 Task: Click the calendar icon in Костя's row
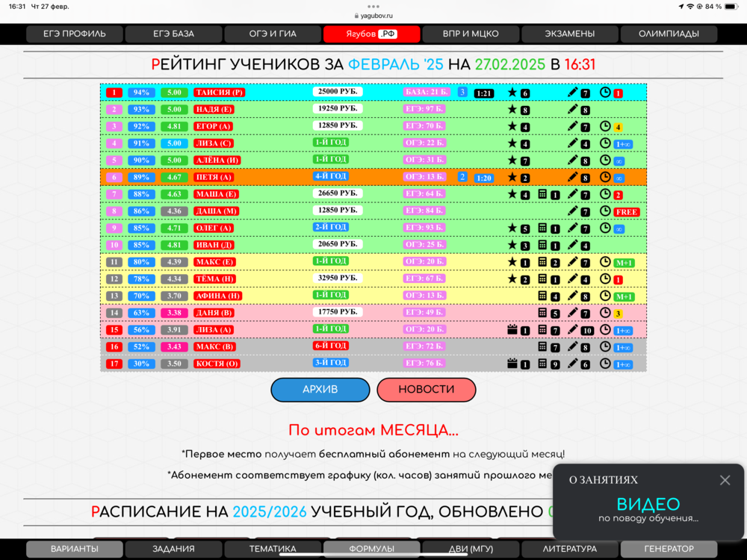coord(512,364)
